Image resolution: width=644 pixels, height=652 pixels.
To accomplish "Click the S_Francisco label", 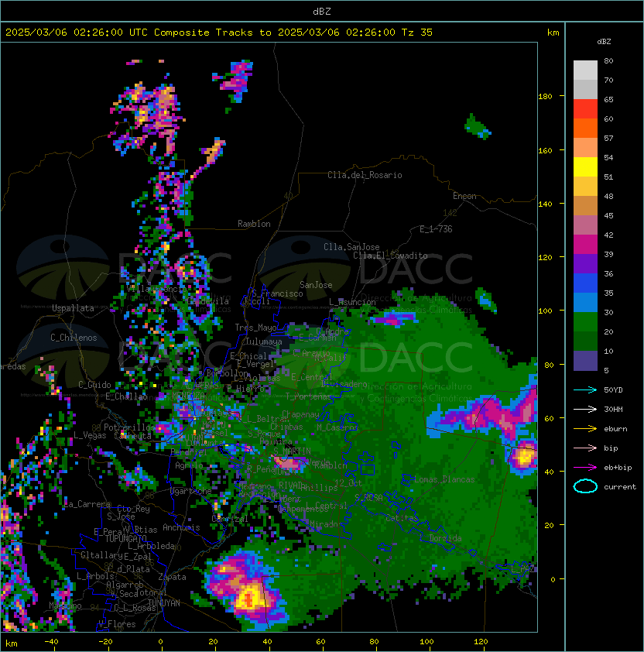I will [277, 293].
